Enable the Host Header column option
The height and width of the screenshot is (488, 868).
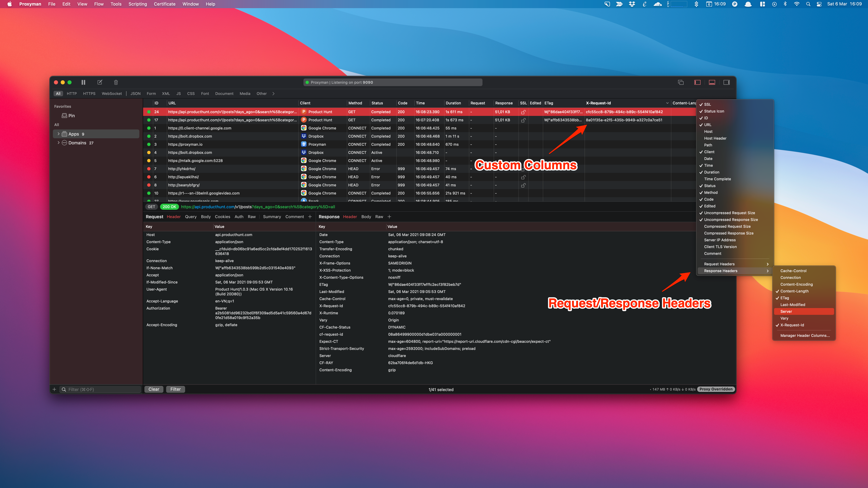(715, 138)
